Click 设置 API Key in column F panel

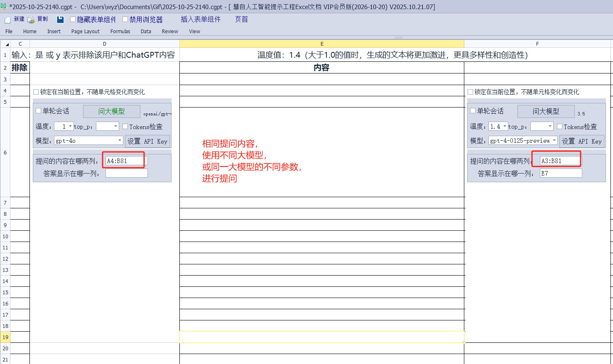click(581, 141)
